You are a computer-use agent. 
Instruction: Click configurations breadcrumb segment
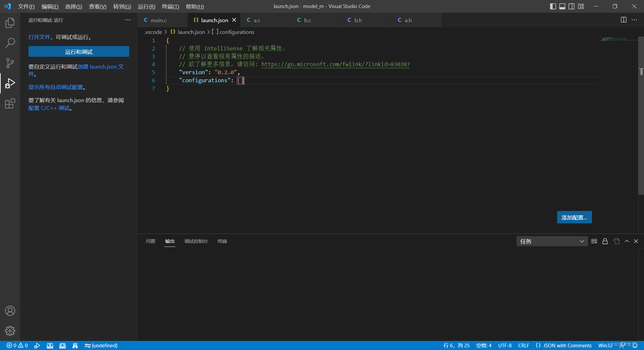click(237, 32)
